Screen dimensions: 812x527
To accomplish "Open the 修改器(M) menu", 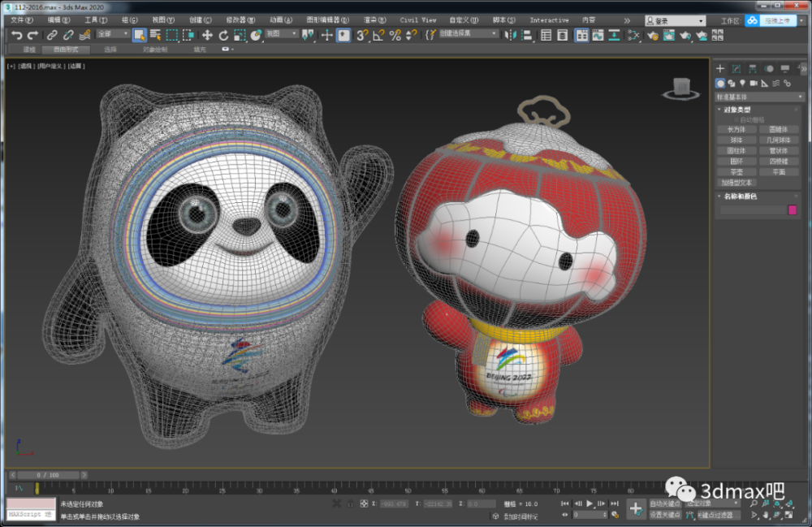I will [240, 20].
